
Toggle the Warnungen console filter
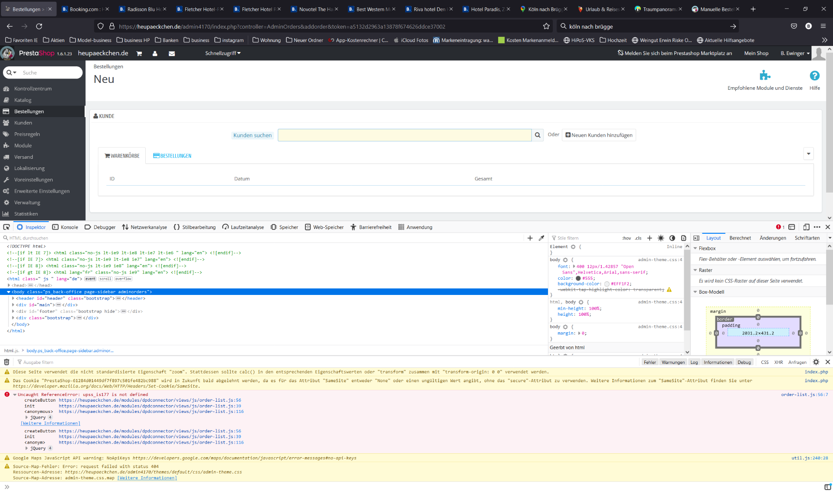tap(673, 362)
